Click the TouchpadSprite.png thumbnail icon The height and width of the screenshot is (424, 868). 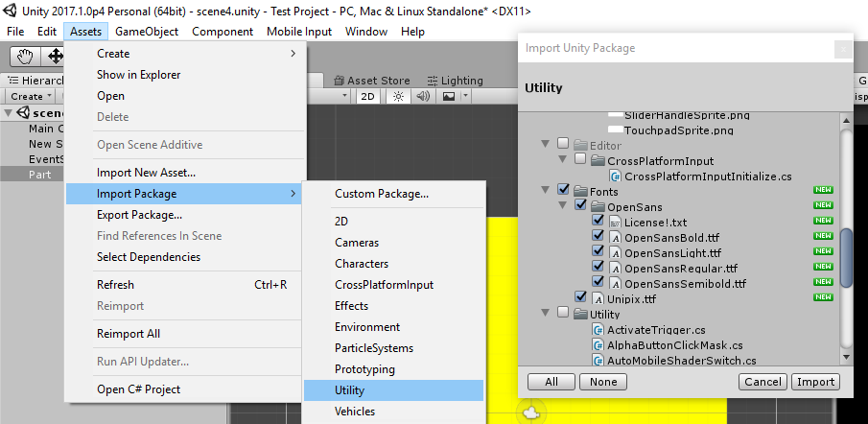[x=615, y=130]
